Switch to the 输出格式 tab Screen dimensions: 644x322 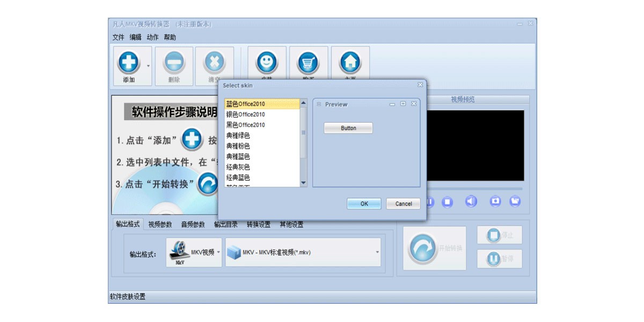(x=128, y=224)
